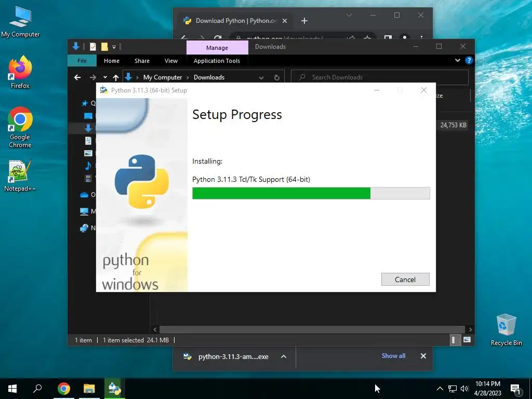The width and height of the screenshot is (532, 399).
Task: Select the Download Python Chrome tab
Action: tap(235, 21)
